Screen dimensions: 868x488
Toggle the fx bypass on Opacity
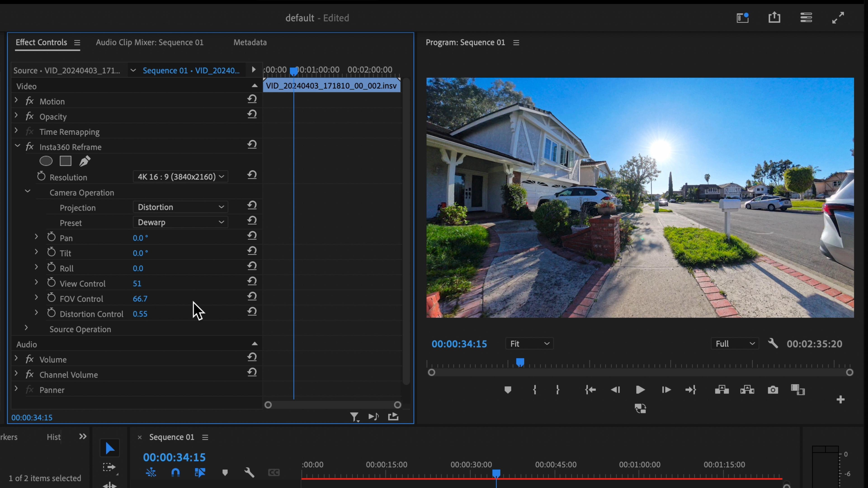click(30, 116)
